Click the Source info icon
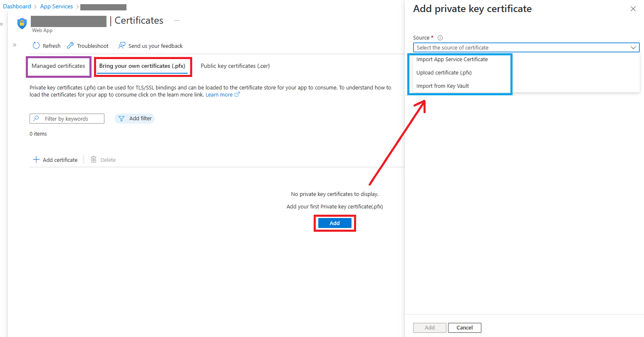Viewport: 644px width, 337px height. (x=440, y=38)
